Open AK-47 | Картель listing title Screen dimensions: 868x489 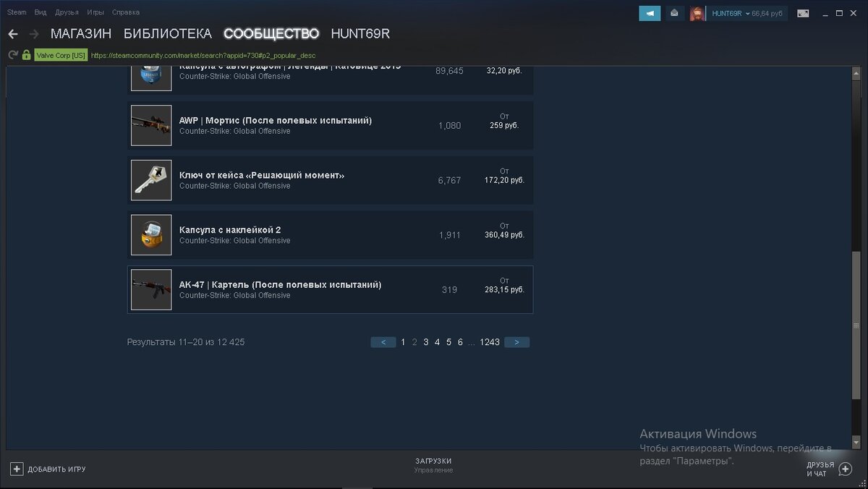point(281,285)
